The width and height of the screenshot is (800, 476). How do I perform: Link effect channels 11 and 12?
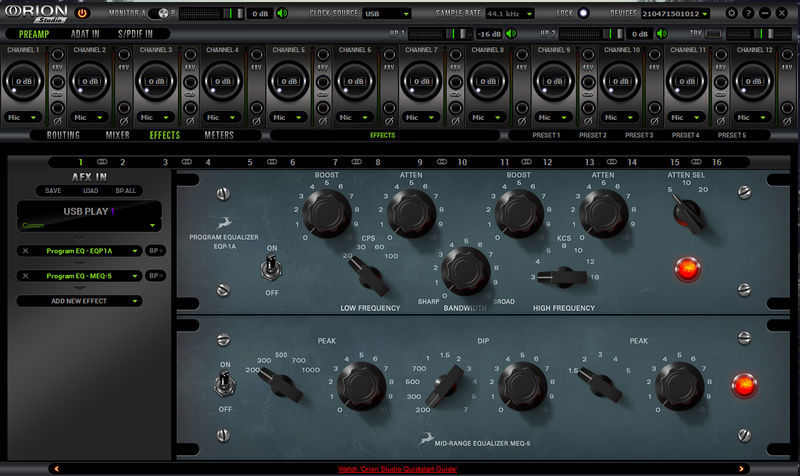click(527, 162)
